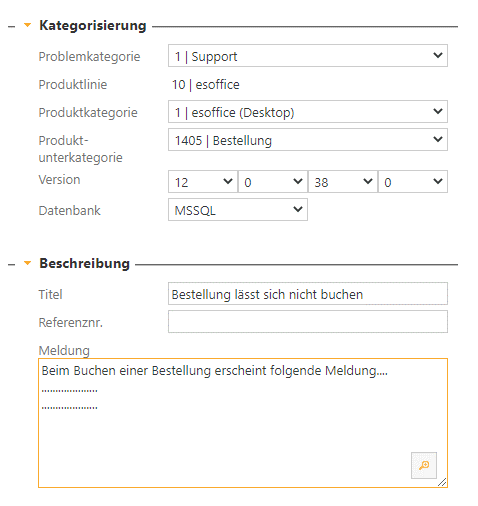Click the Produktlinie value 10 | esoffice
Viewport: 478px width, 506px height.
pyautogui.click(x=206, y=85)
